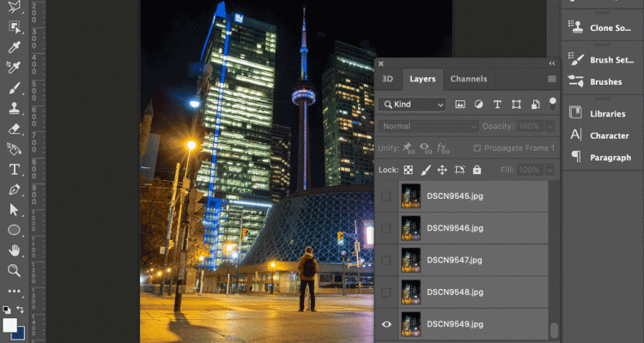Close the Layers panel group
Screen dimensions: 644x343
tap(380, 63)
